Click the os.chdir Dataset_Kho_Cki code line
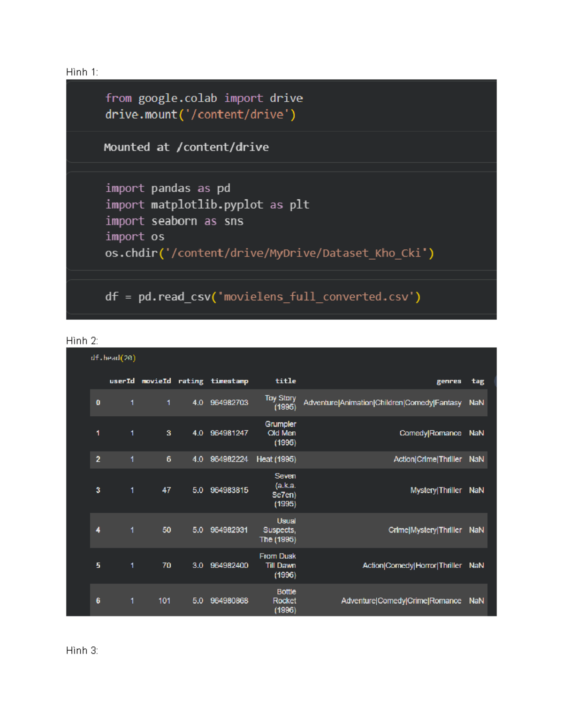This screenshot has height=728, width=563. [x=270, y=254]
